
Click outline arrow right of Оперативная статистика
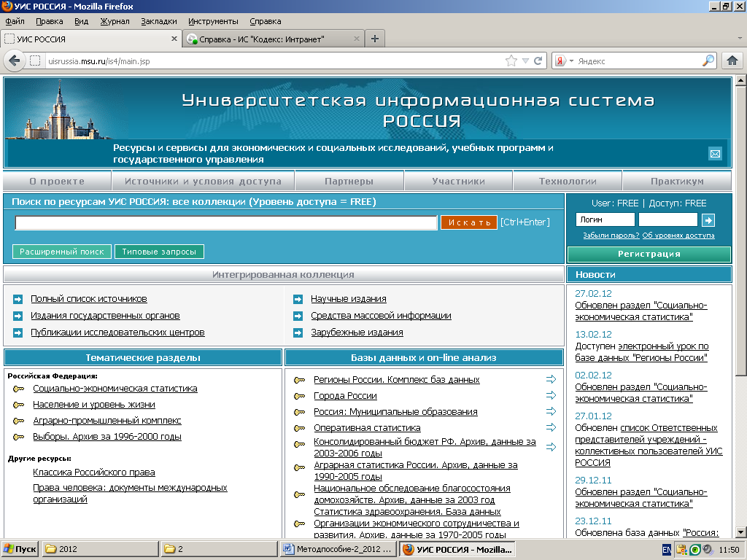tap(551, 427)
